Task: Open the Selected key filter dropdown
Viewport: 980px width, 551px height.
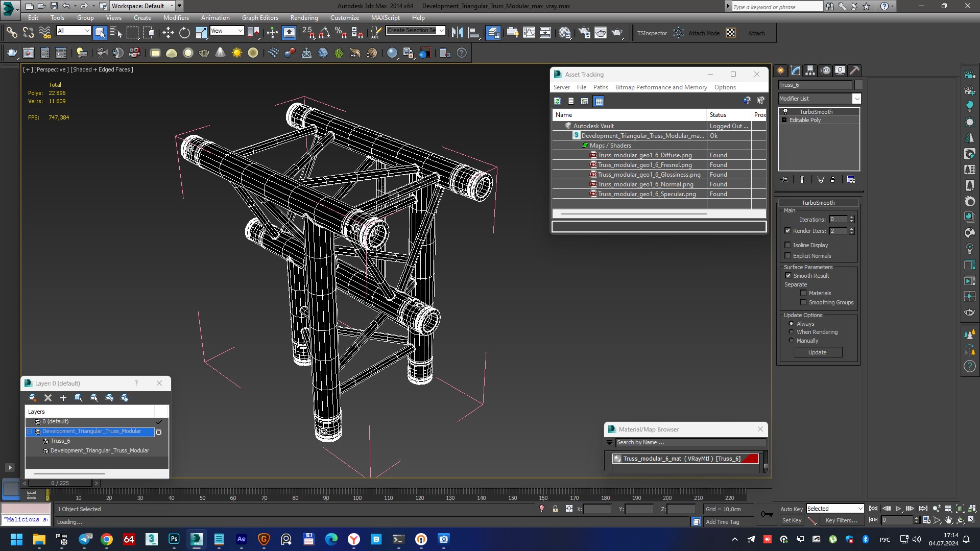Action: tap(834, 509)
